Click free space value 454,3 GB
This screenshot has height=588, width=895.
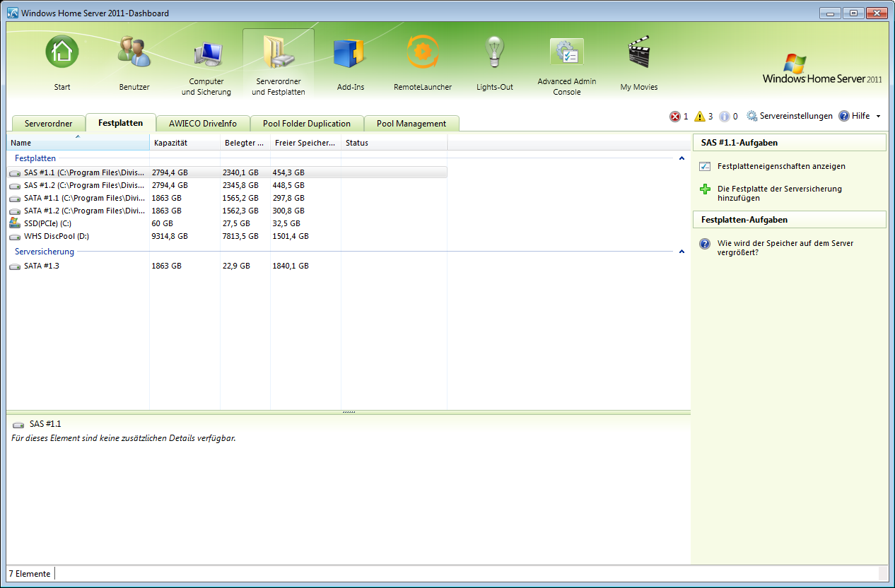[288, 172]
